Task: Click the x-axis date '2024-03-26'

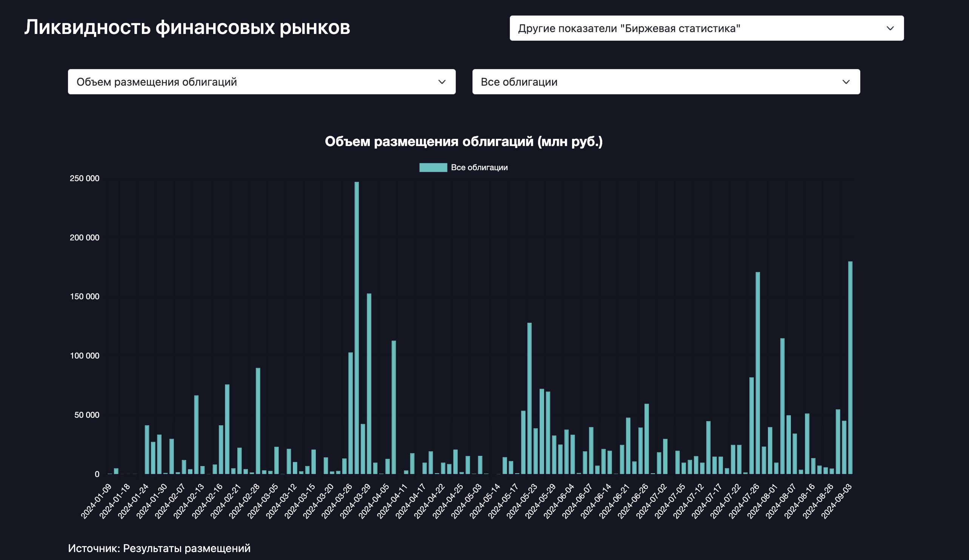Action: (337, 502)
